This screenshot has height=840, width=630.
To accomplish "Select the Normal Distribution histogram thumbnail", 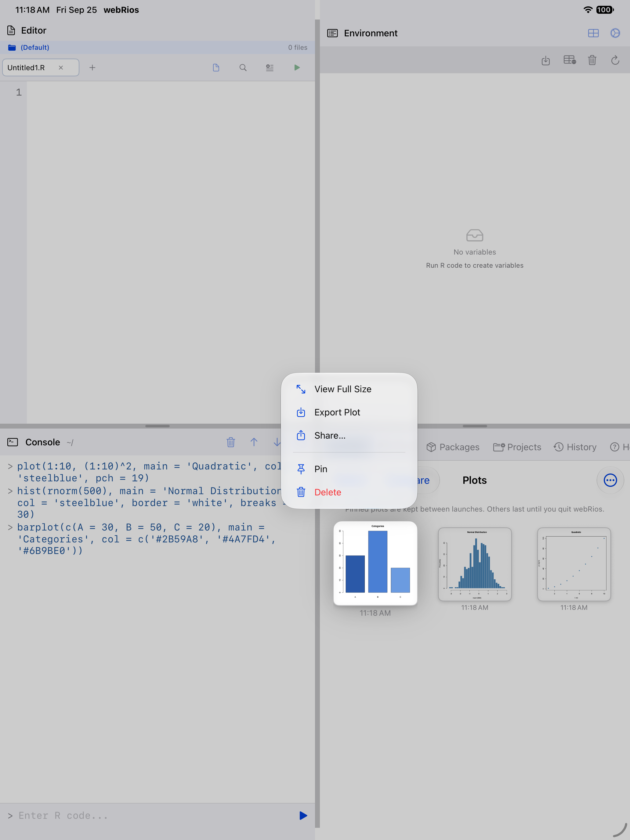I will click(475, 564).
